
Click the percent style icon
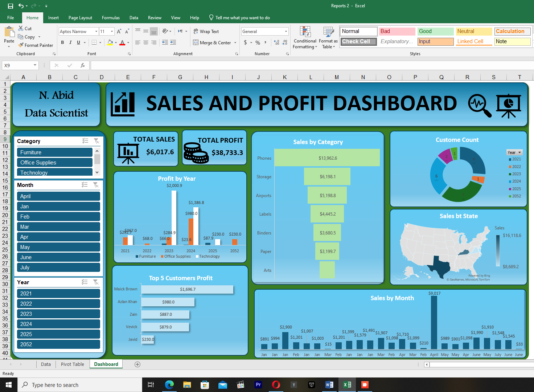(258, 42)
